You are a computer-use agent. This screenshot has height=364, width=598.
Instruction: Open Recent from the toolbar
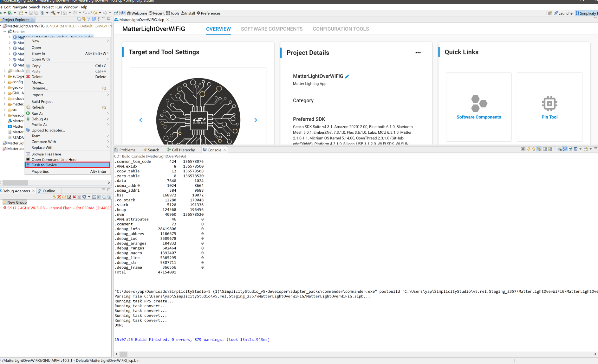157,13
